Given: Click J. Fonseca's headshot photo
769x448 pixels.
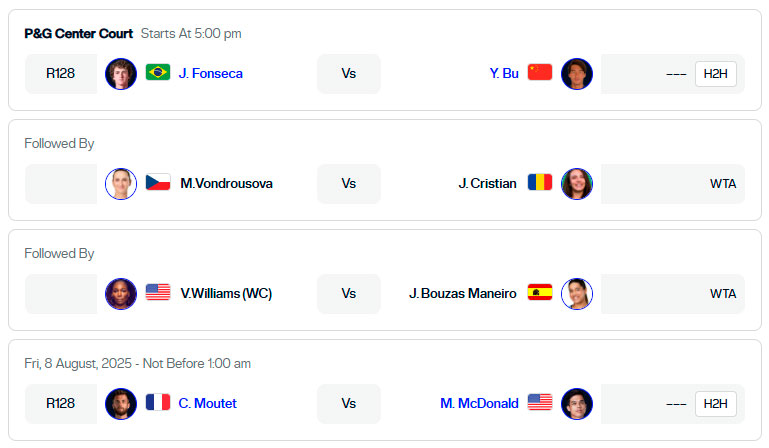Looking at the screenshot, I should (121, 74).
